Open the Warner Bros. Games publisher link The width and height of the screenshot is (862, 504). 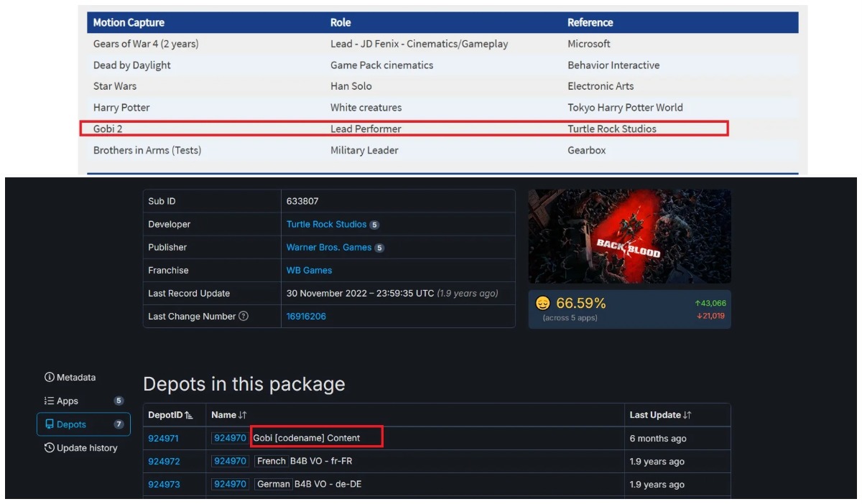(329, 248)
